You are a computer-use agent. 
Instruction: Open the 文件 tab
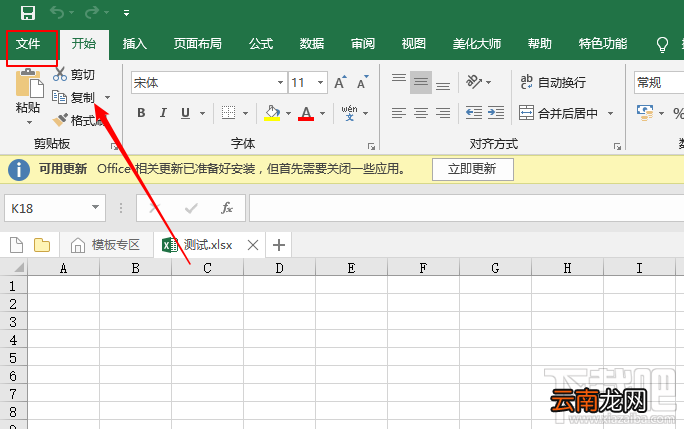click(x=28, y=44)
